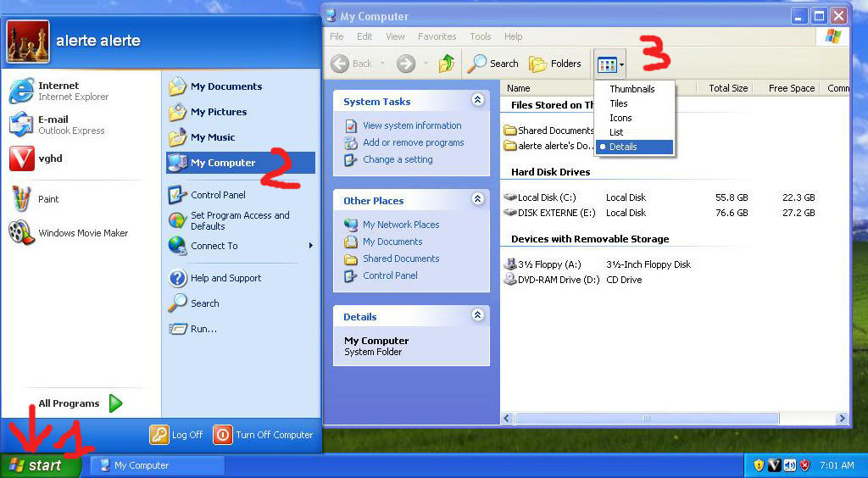
Task: Open the Search toolbar button
Action: click(x=493, y=64)
